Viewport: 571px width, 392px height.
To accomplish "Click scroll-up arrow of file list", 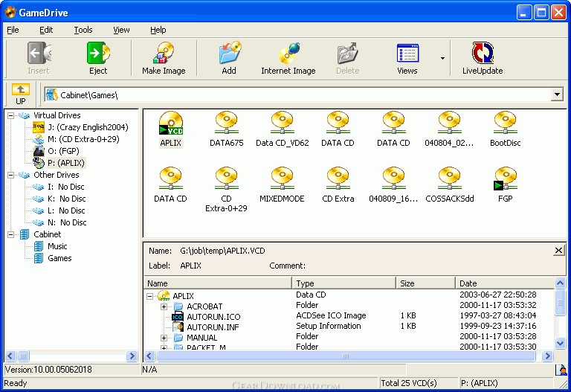I will click(x=560, y=283).
